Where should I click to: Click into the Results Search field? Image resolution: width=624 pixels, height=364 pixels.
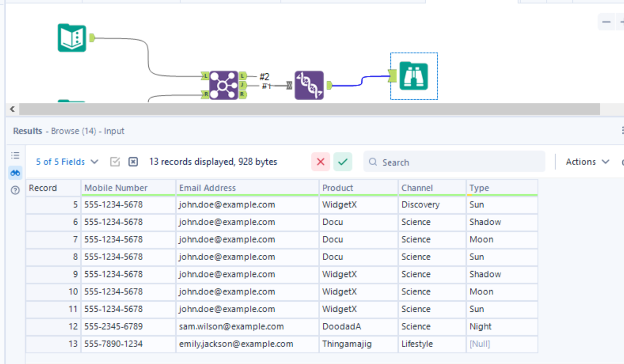tap(459, 162)
